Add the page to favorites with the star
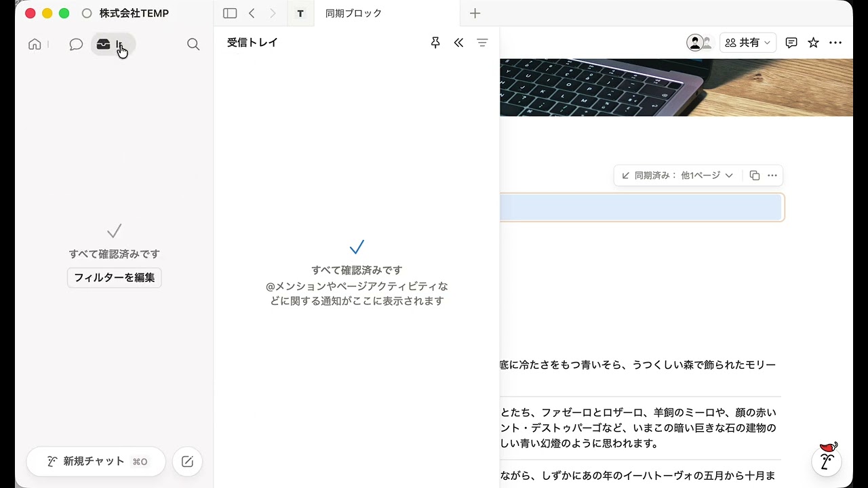Screen dimensions: 868x488 [x=814, y=43]
